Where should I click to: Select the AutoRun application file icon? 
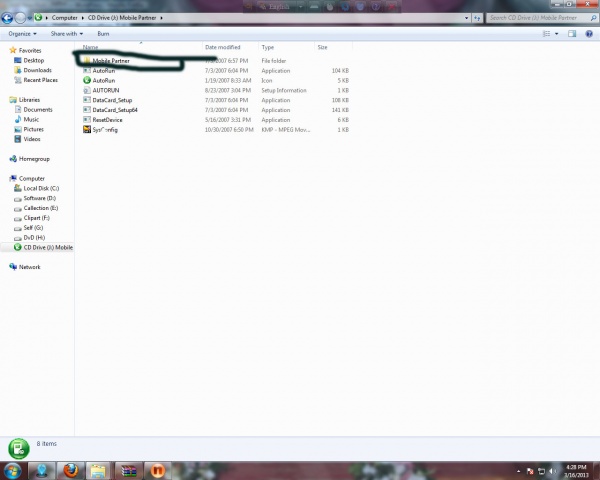coord(87,70)
